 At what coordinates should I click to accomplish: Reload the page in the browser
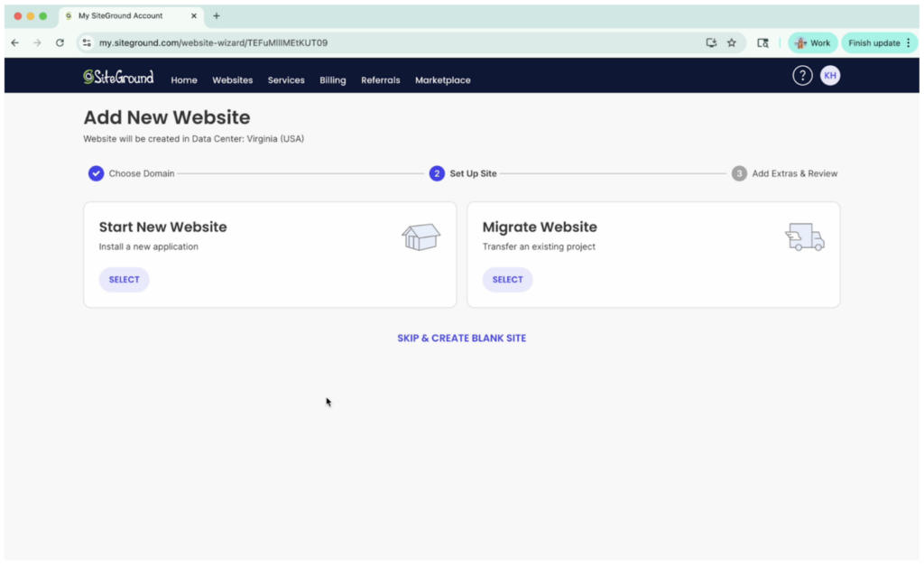tap(60, 42)
